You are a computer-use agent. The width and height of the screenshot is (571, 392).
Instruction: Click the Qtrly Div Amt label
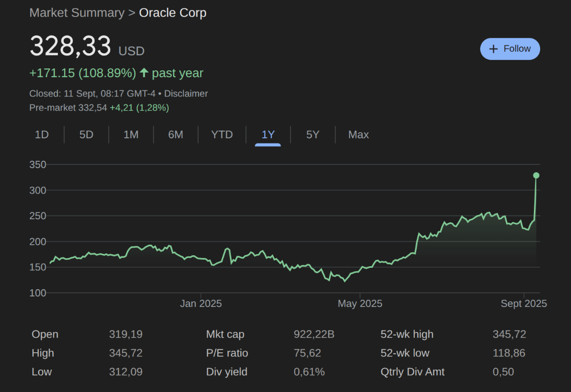coord(412,372)
